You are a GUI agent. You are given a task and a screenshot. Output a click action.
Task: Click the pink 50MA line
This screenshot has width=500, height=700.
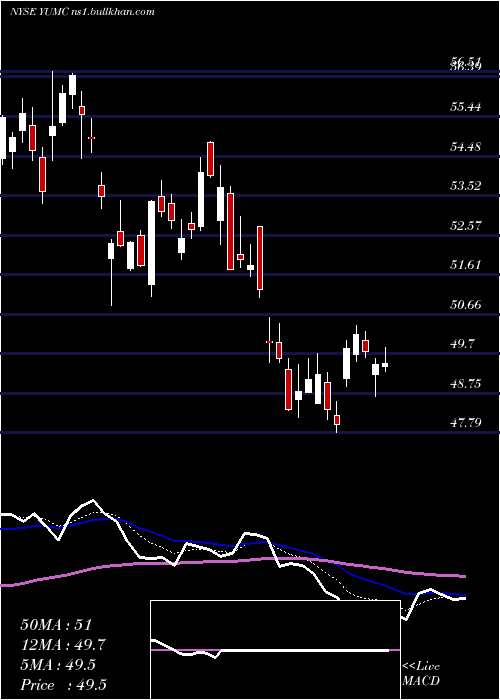click(x=232, y=561)
